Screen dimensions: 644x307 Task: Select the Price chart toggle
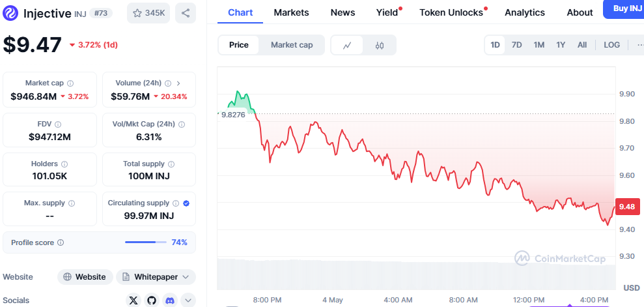click(x=239, y=45)
